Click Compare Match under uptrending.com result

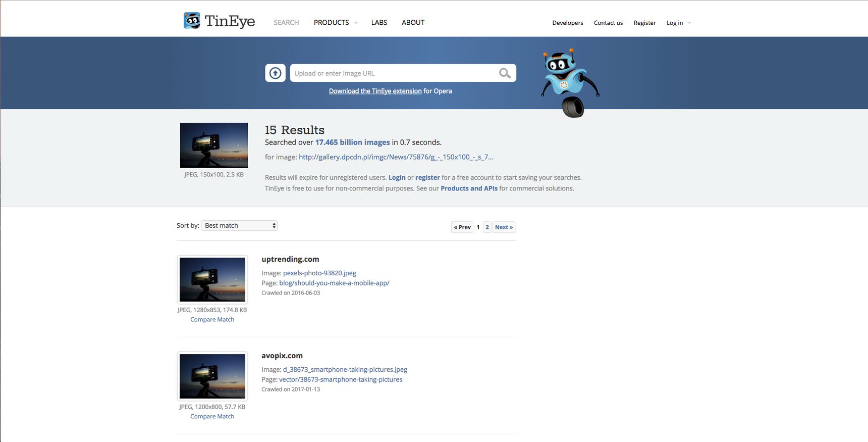[212, 319]
